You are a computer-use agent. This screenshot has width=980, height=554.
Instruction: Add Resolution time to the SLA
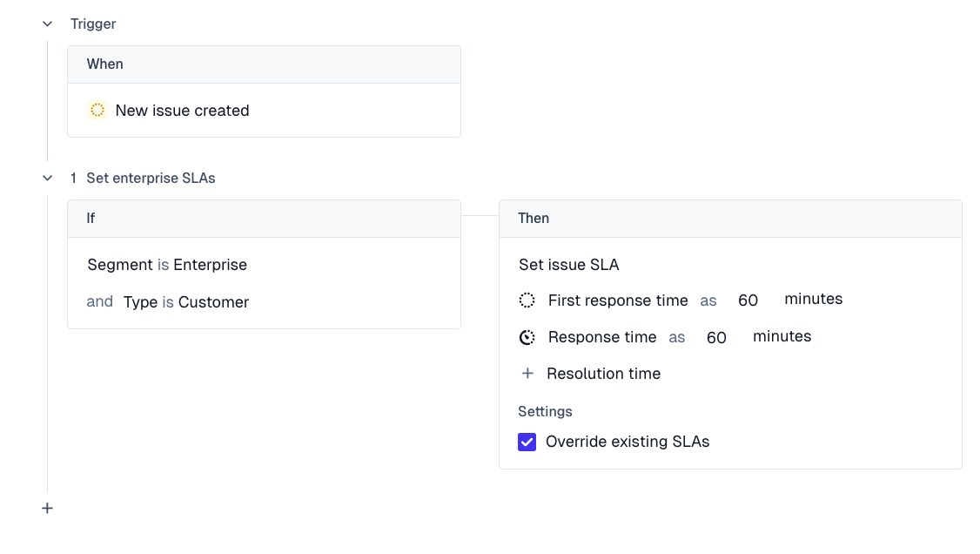tap(603, 374)
